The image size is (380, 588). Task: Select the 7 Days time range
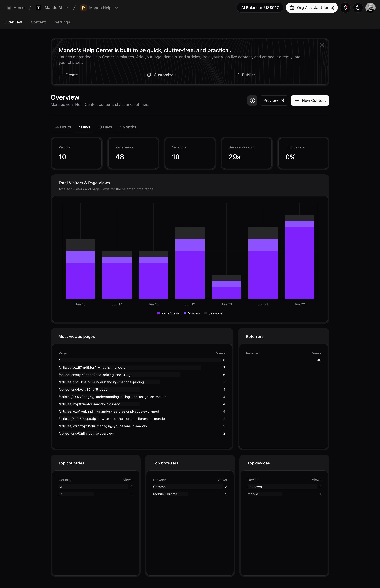pos(84,127)
